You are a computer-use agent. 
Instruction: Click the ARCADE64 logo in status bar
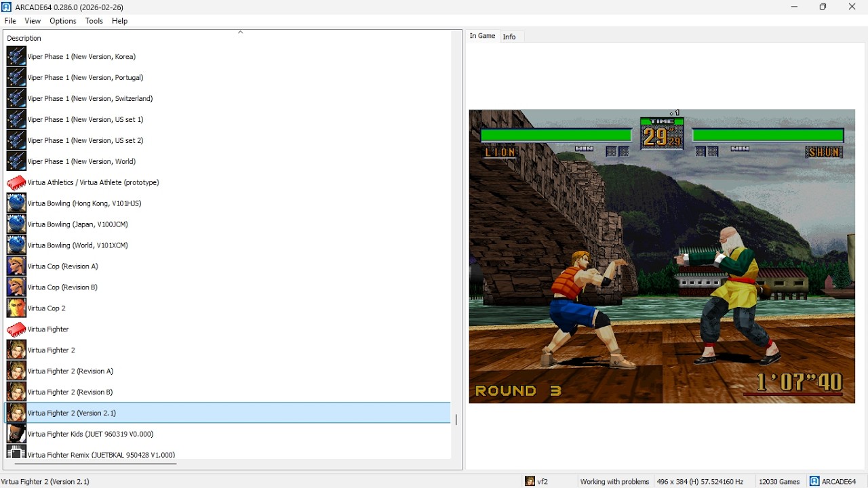[x=814, y=481]
